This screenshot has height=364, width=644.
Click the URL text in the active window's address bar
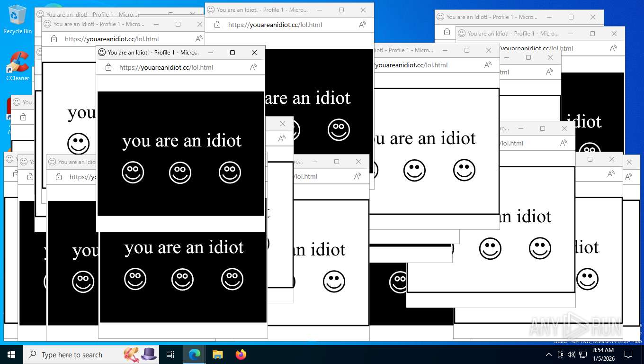(166, 67)
